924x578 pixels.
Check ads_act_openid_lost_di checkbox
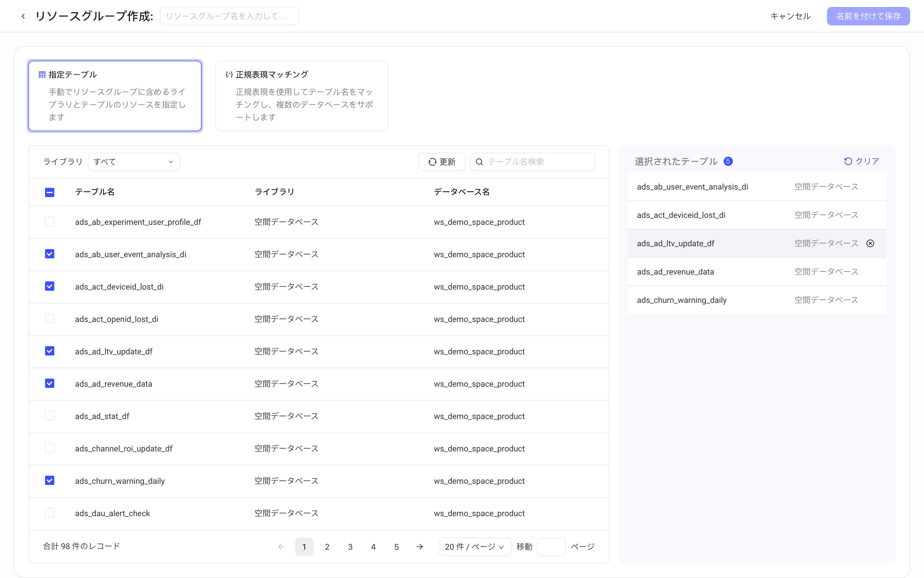coord(50,319)
